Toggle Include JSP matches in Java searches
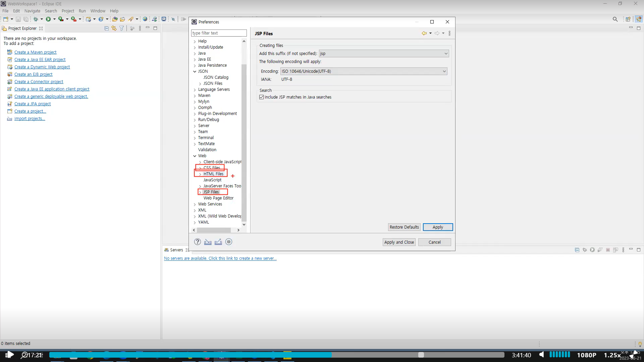644x362 pixels. [x=262, y=97]
